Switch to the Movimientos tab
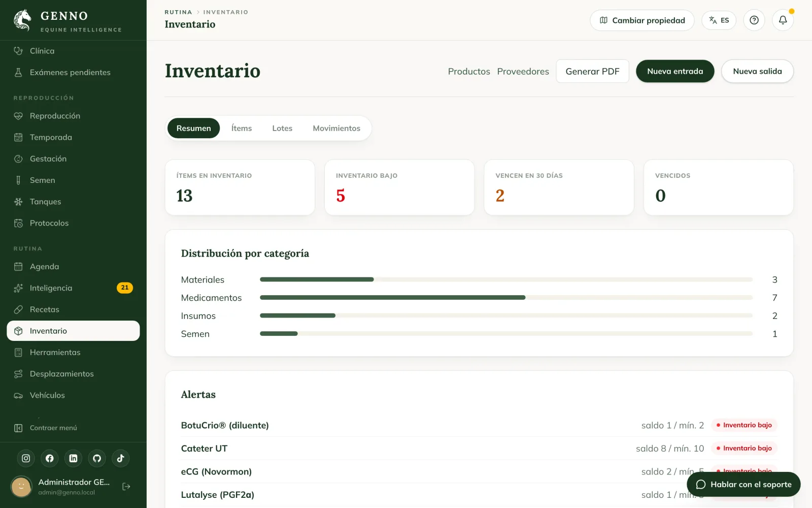This screenshot has width=812, height=508. [x=336, y=128]
